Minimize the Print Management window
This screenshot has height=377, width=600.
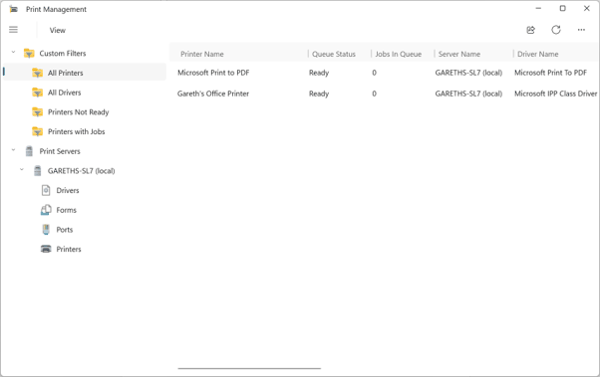[538, 8]
